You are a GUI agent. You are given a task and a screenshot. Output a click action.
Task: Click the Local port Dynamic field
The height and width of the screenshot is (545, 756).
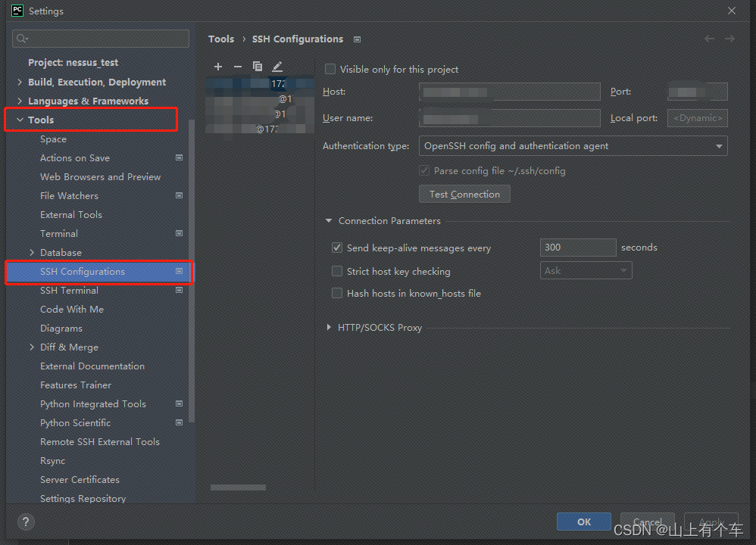(x=697, y=118)
